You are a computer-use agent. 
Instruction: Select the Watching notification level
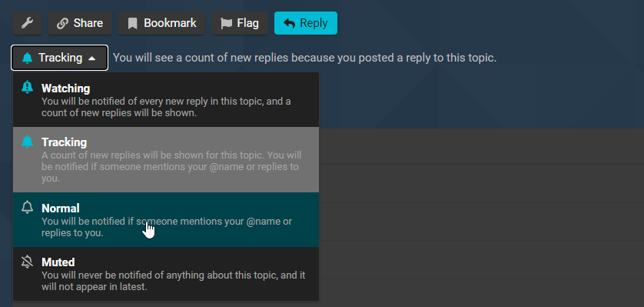[x=166, y=100]
